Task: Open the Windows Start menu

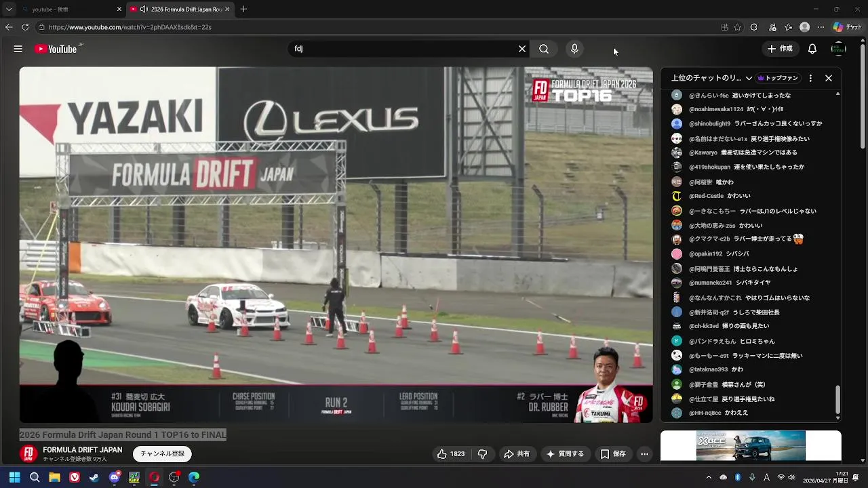Action: coord(14,477)
